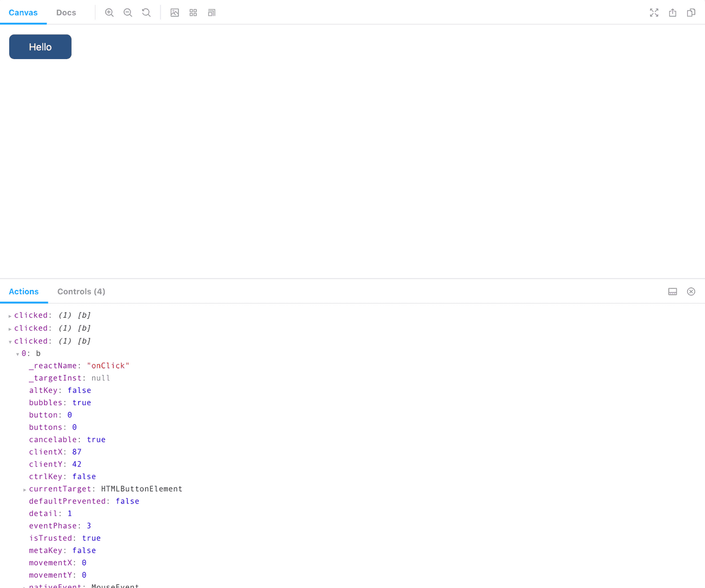Switch to the Docs tab
The image size is (705, 588).
[x=66, y=12]
